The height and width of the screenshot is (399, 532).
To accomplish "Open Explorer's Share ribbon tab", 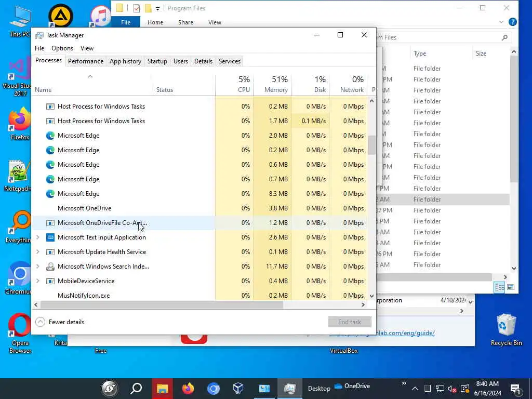I will (185, 22).
